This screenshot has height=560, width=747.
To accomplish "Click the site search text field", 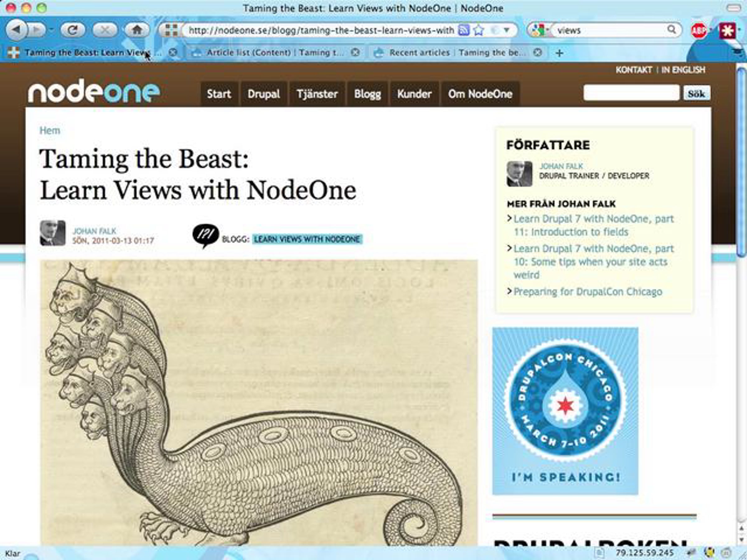I will 631,93.
